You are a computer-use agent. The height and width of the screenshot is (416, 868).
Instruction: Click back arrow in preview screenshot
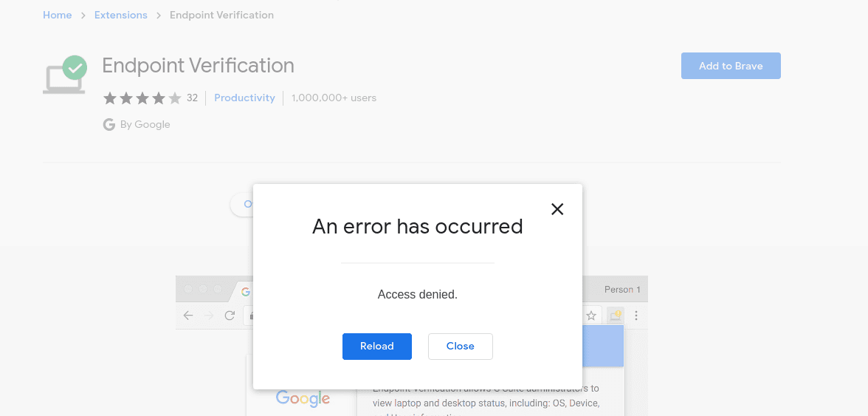pyautogui.click(x=188, y=316)
